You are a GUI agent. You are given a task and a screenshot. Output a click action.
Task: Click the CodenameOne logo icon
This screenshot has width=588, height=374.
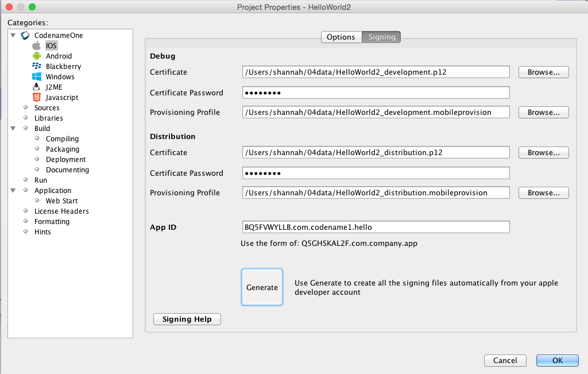[25, 36]
